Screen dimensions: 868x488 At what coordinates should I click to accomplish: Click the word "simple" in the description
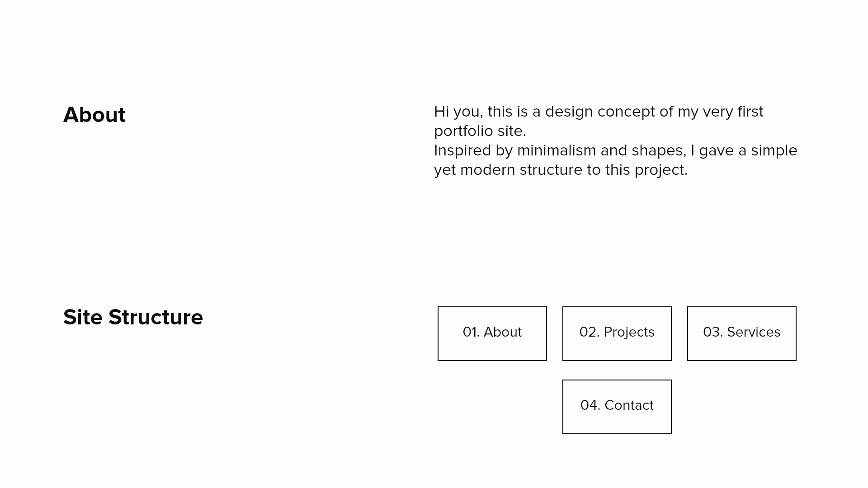[774, 150]
